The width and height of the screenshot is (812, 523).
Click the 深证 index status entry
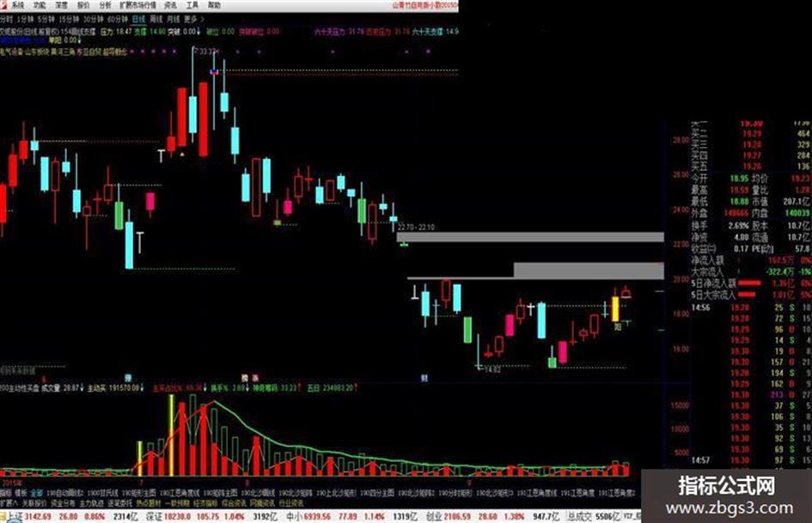[x=211, y=517]
